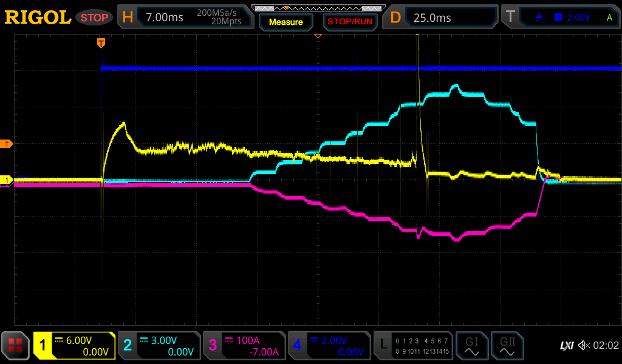Toggle channel 3 with 100A scale
This screenshot has height=364, width=622.
point(244,346)
